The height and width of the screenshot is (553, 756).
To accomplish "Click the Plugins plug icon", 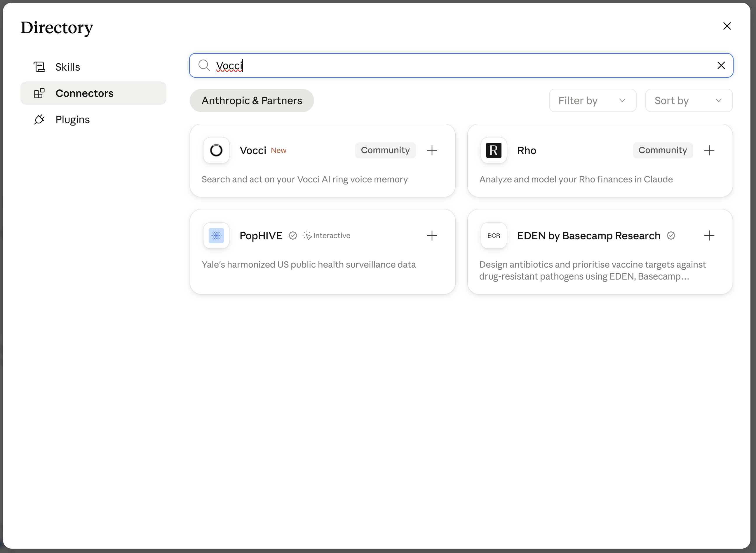I will click(x=39, y=120).
